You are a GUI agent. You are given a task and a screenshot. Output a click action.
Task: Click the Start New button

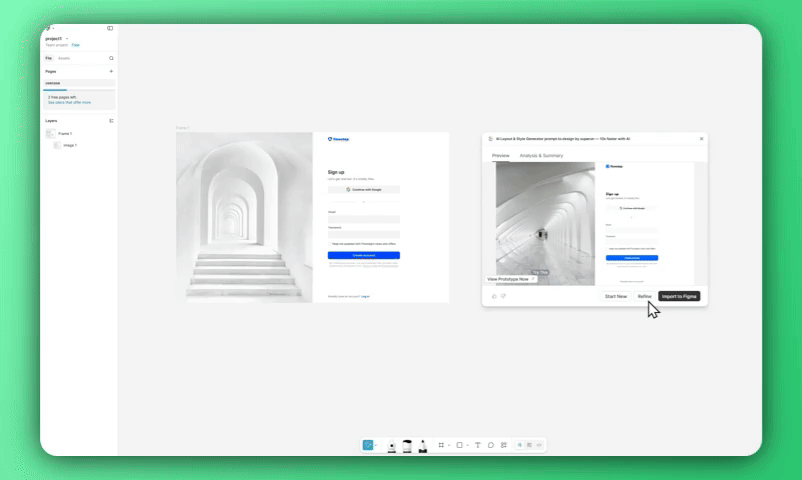616,296
